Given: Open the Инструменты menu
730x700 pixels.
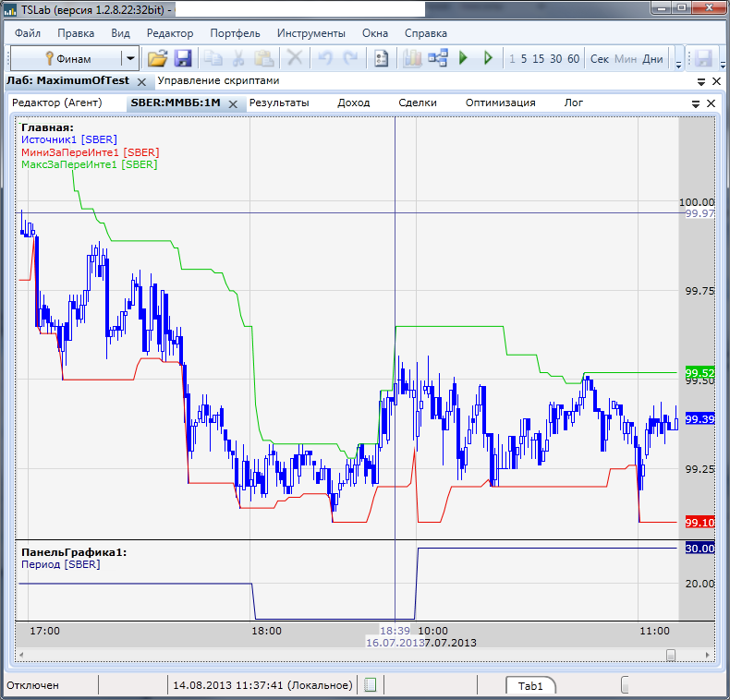Looking at the screenshot, I should click(310, 33).
